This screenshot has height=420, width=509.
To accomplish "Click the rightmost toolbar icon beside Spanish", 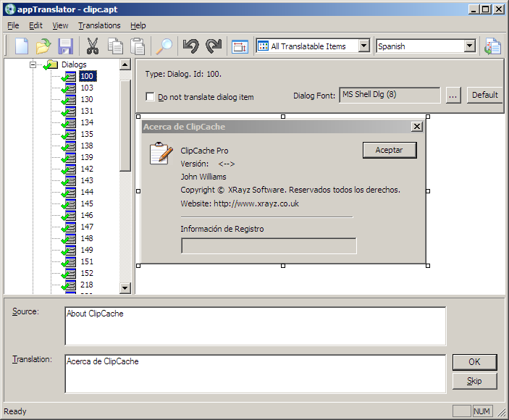I will click(493, 46).
